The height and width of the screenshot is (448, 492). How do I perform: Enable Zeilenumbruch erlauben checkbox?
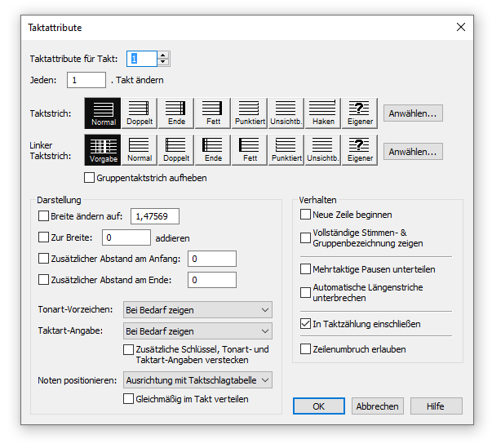click(x=305, y=349)
